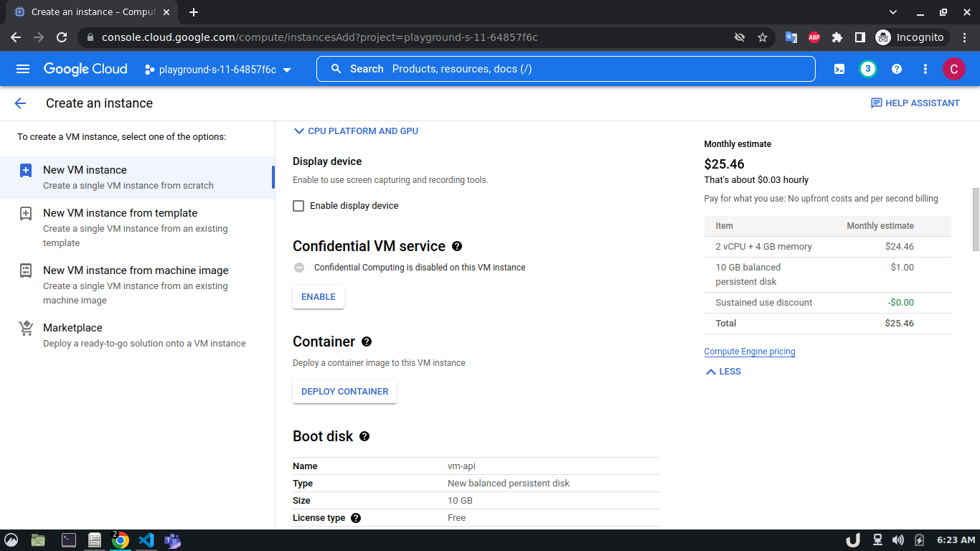Open the Google Translate extension
This screenshot has width=980, height=551.
tap(791, 37)
